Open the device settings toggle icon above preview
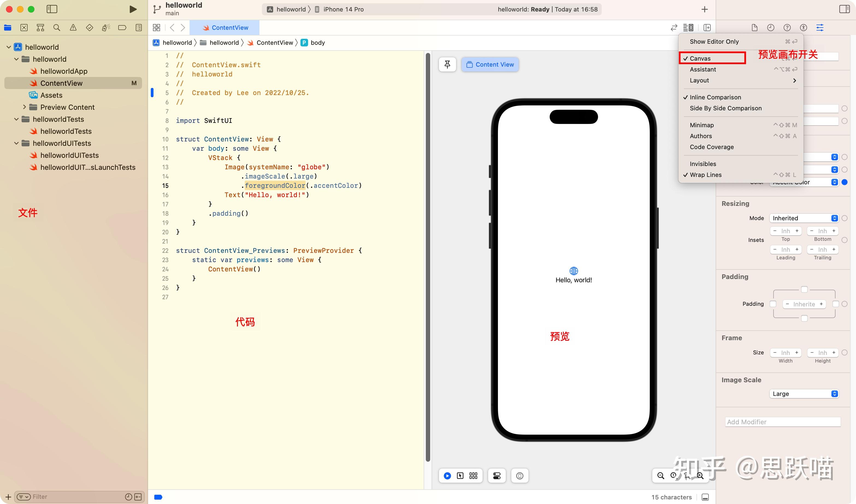 coord(497,476)
